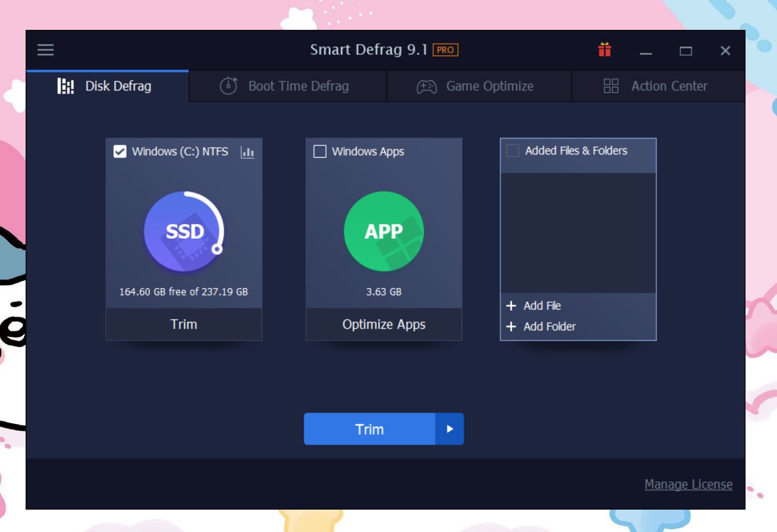Viewport: 777px width, 532px height.
Task: Check the Windows Apps checkbox
Action: pos(320,151)
